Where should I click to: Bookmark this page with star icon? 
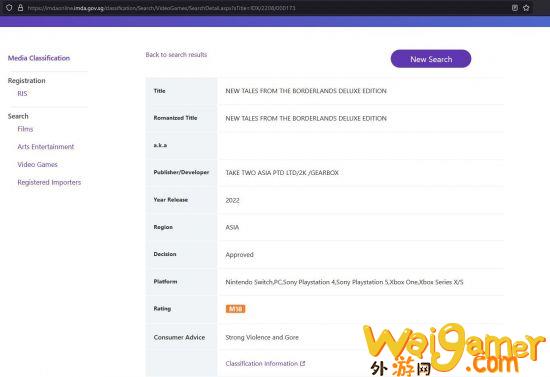(526, 8)
